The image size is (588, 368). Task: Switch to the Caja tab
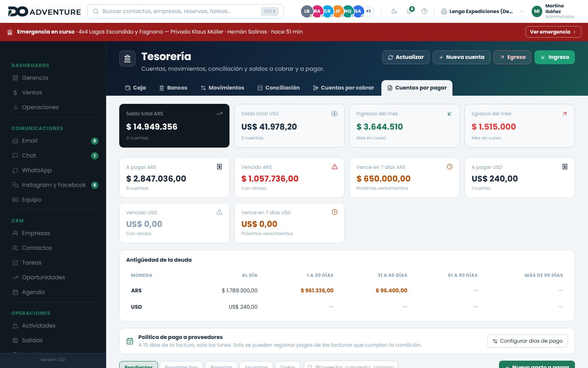click(135, 88)
